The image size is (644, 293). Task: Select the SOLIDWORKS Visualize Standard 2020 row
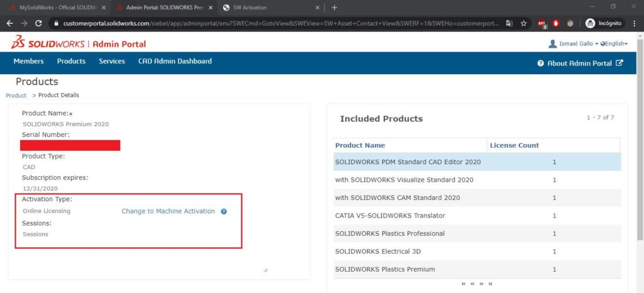pyautogui.click(x=477, y=180)
